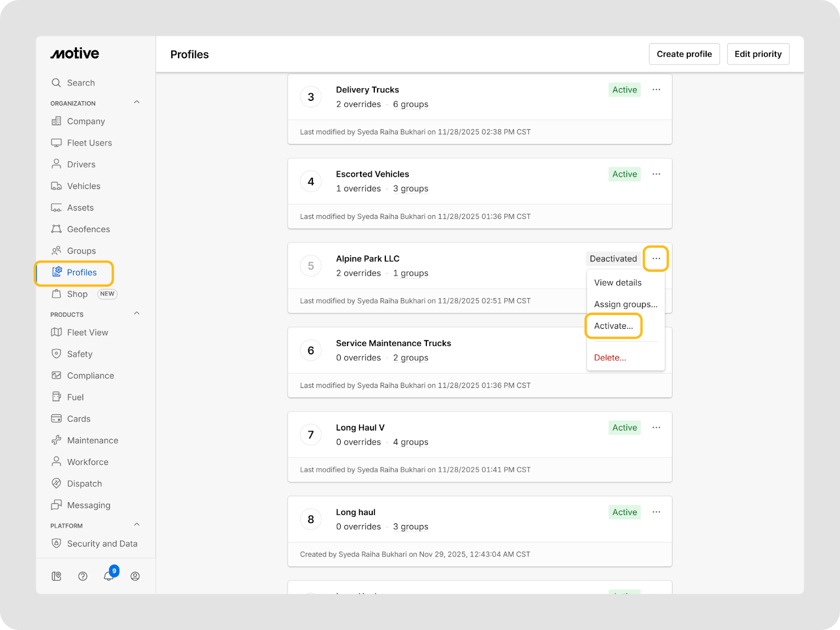
Task: Open the notifications bell icon
Action: click(x=109, y=576)
